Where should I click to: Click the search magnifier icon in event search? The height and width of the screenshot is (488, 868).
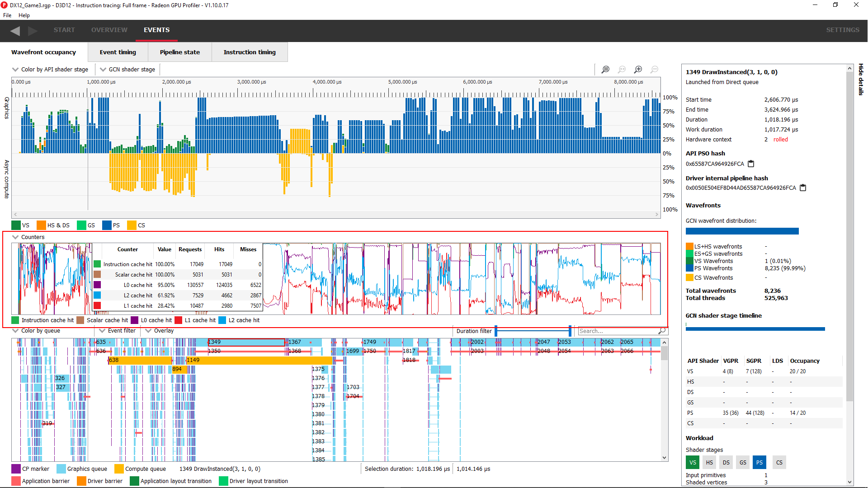662,331
